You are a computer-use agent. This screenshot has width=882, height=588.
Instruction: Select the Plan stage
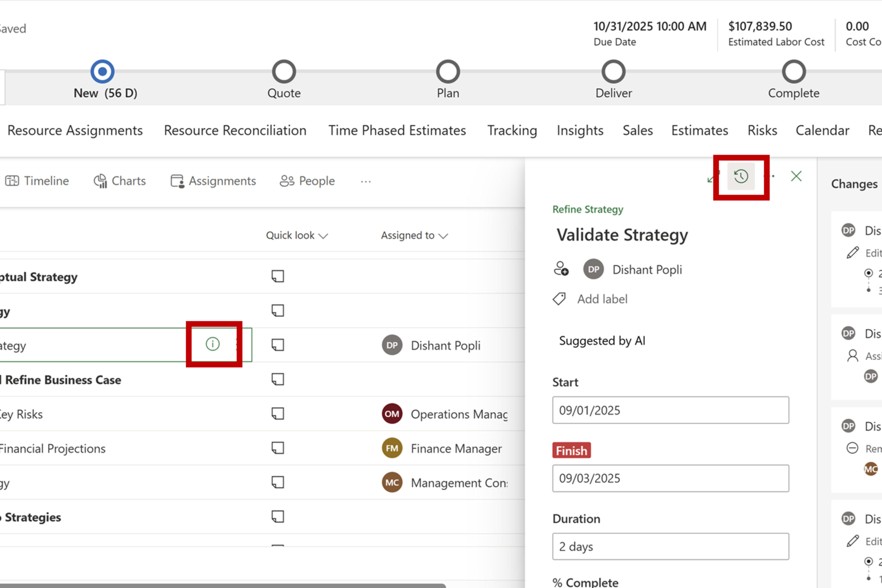coord(448,71)
